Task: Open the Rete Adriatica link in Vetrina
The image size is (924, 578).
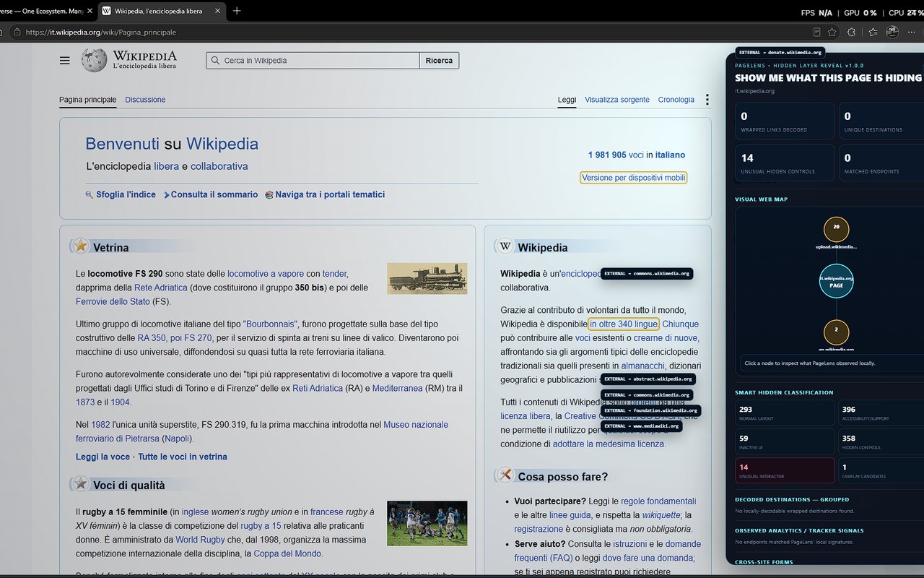Action: pyautogui.click(x=161, y=288)
